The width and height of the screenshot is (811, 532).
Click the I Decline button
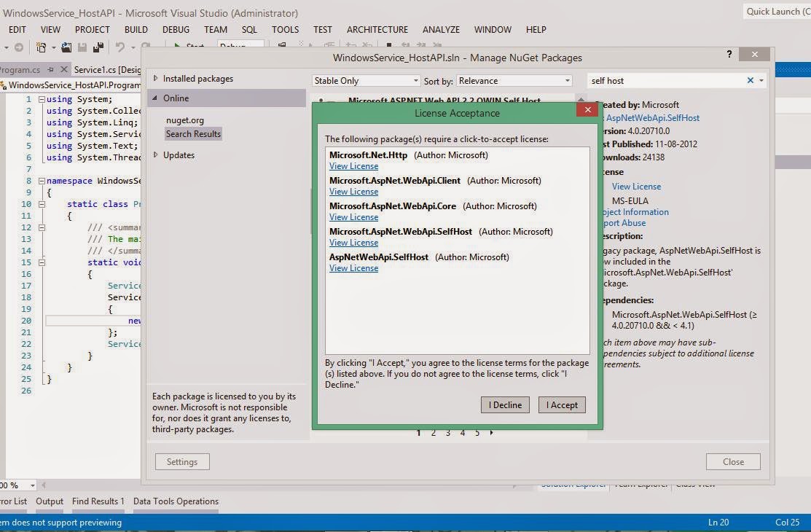(x=505, y=404)
